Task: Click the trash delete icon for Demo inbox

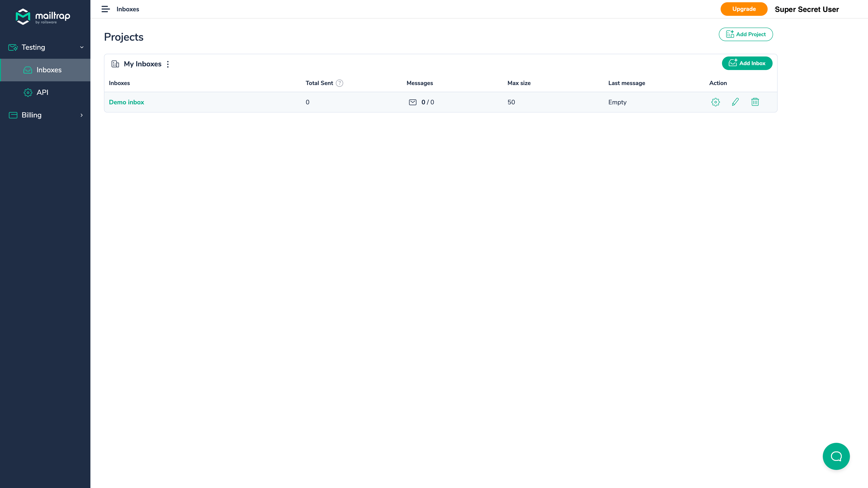Action: (755, 102)
